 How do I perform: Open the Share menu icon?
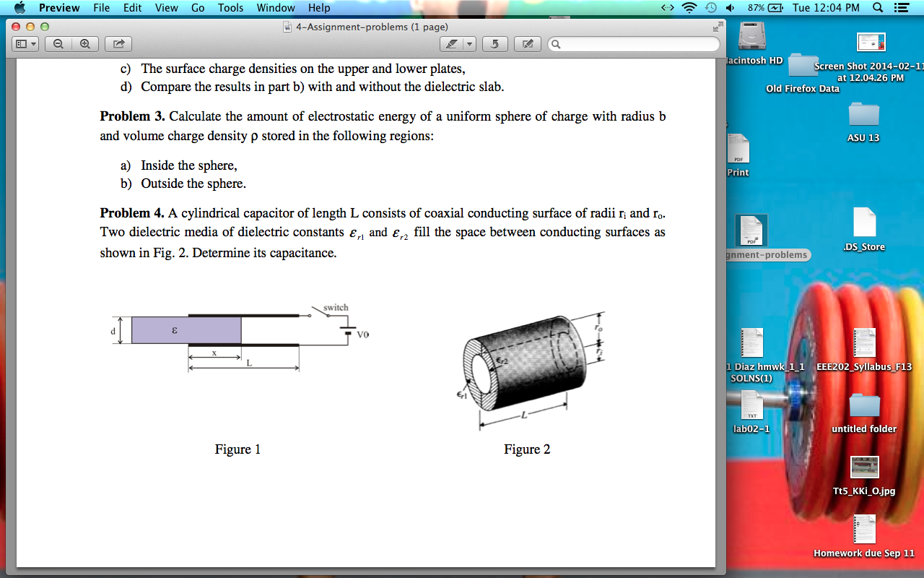(x=118, y=43)
